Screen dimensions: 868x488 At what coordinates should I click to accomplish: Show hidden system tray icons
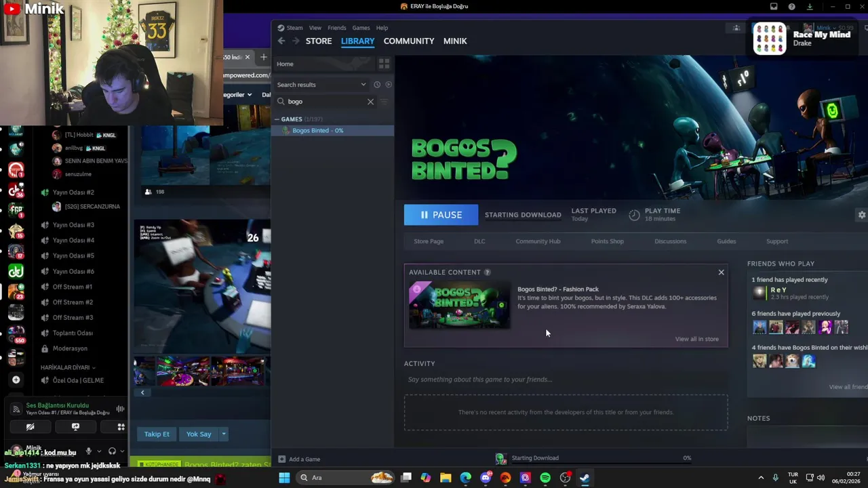761,478
